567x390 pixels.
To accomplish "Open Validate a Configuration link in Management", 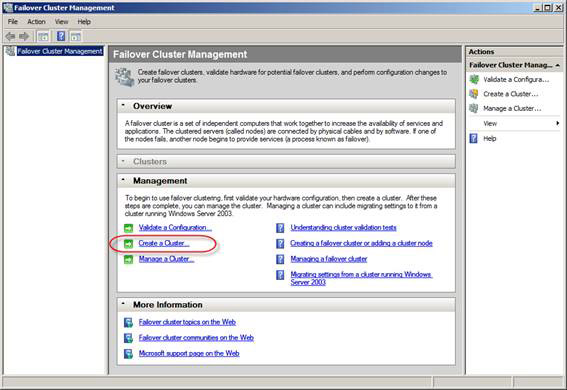I will pos(175,227).
